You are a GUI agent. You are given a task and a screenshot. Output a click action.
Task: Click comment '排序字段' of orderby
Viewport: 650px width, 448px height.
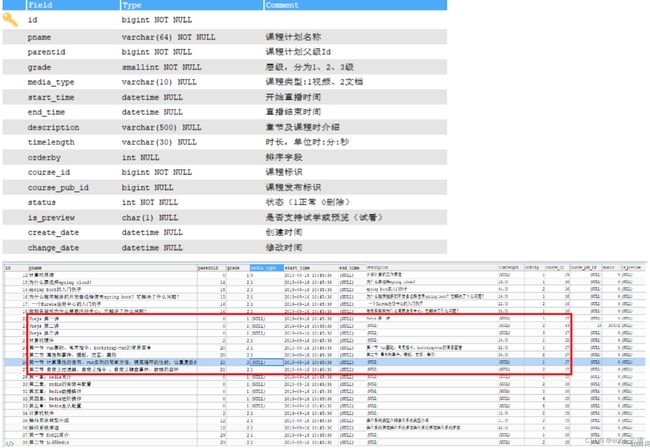coord(284,157)
